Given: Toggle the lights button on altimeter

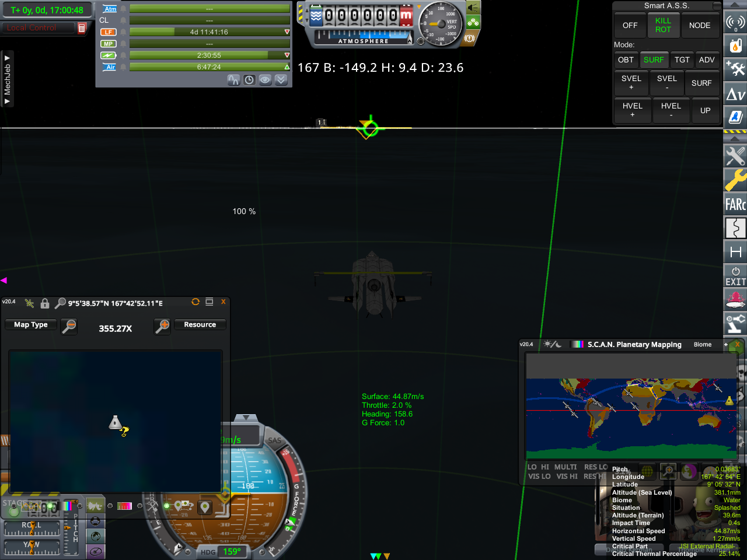Looking at the screenshot, I should [472, 8].
